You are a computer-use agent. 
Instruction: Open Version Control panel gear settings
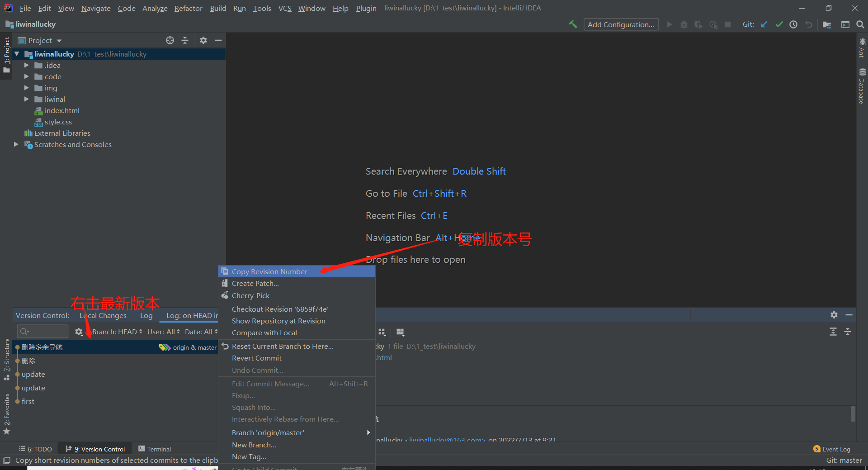point(834,315)
